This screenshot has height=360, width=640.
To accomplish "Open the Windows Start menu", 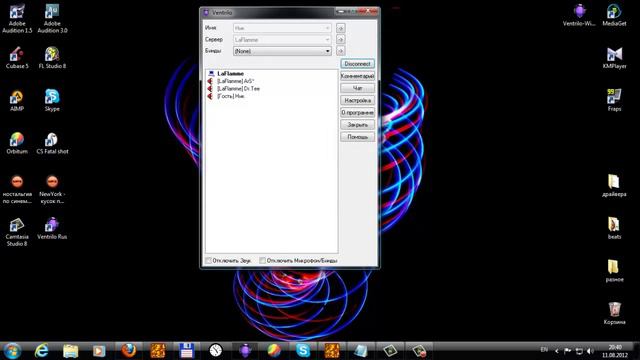I will coord(12,351).
